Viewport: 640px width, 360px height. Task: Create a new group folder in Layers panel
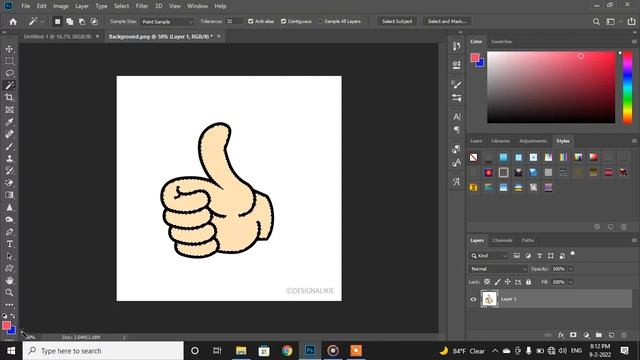pyautogui.click(x=598, y=335)
